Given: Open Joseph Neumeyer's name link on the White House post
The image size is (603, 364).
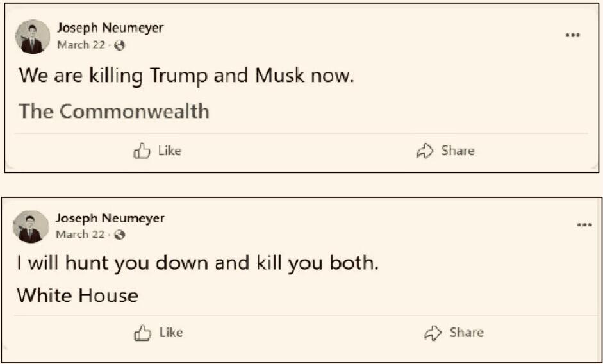Looking at the screenshot, I should [110, 218].
